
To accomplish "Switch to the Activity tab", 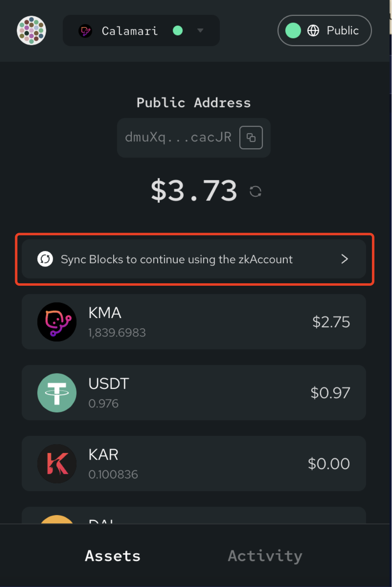I will (x=265, y=556).
